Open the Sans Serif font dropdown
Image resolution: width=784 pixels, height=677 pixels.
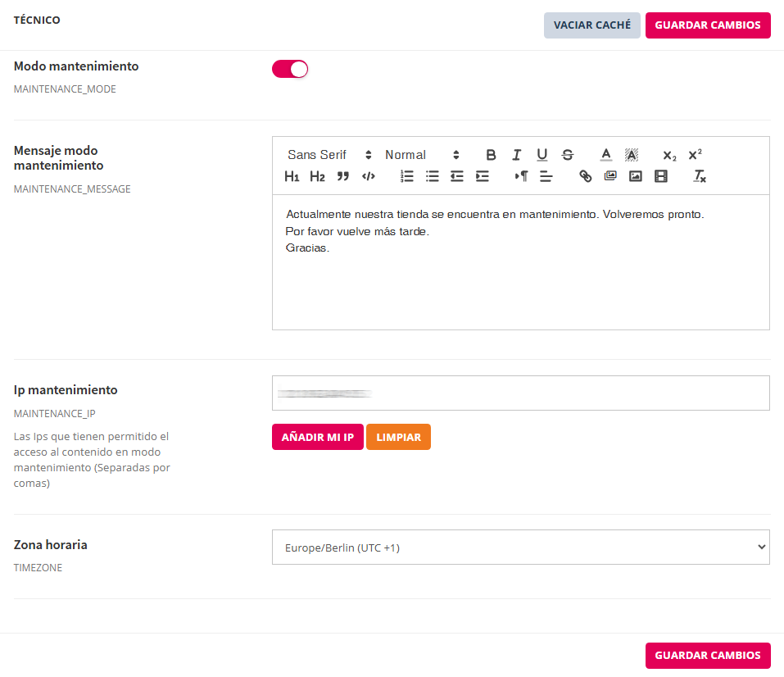(x=329, y=155)
